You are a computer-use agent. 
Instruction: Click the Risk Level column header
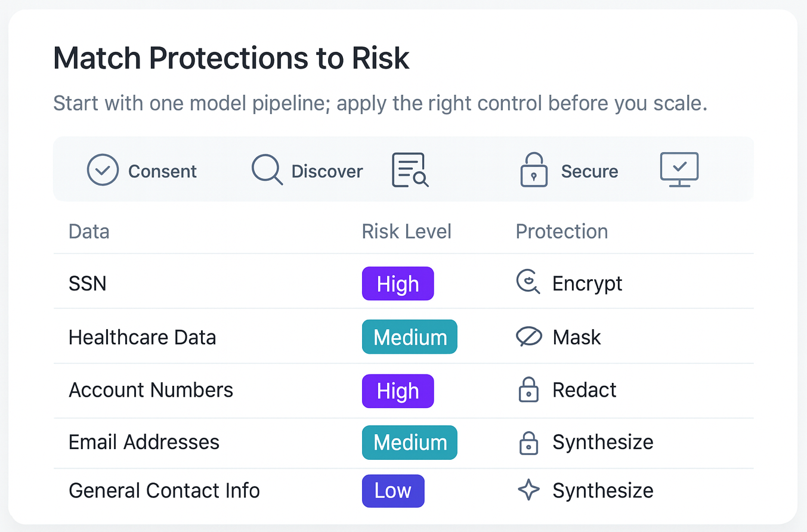pos(407,231)
